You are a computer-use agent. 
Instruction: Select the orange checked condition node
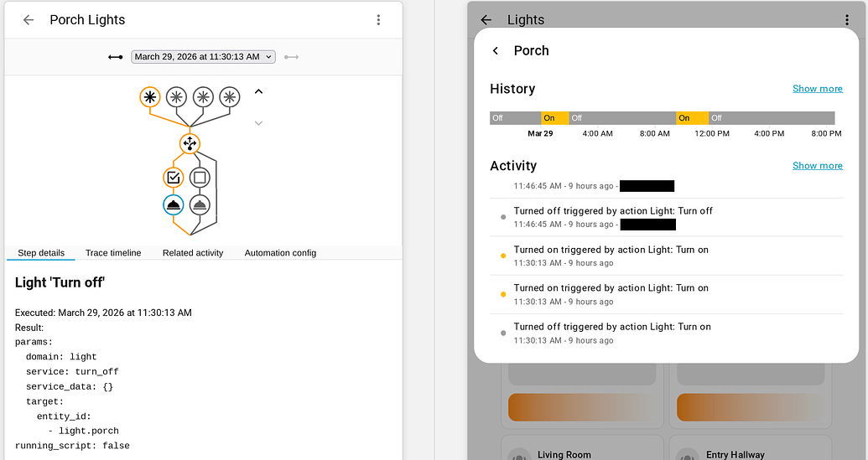(x=174, y=178)
